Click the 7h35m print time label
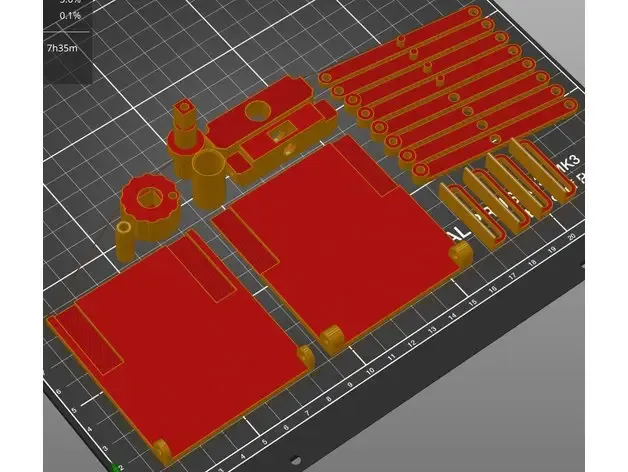 (x=62, y=48)
